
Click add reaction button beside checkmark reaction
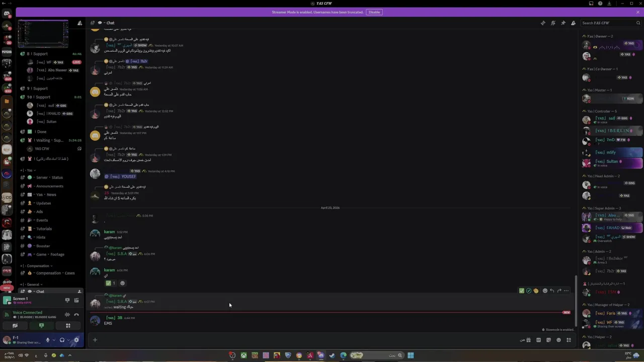[122, 283]
